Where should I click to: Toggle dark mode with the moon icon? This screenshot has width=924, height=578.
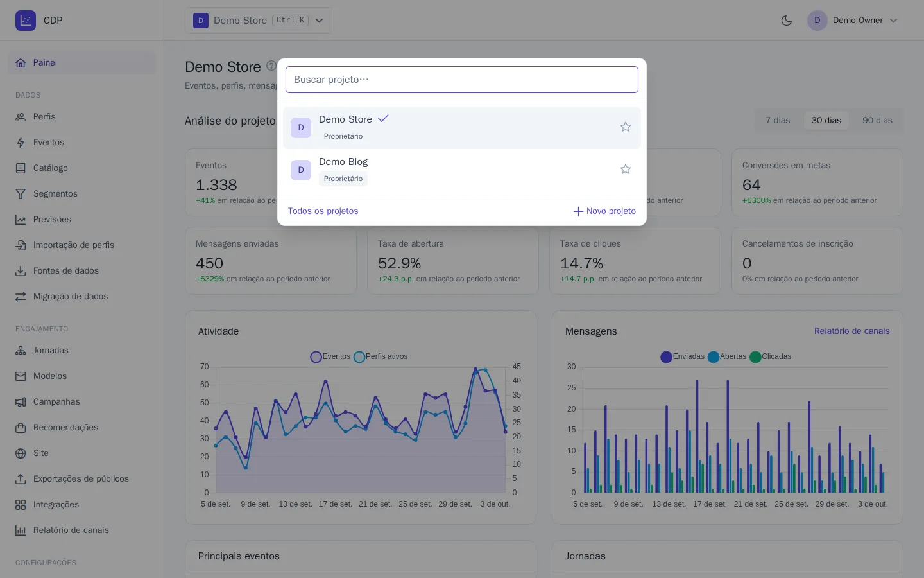[x=787, y=21]
